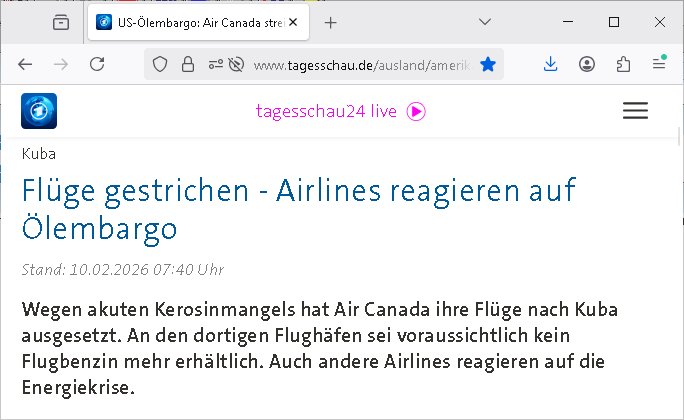Show site security padlock information
Image resolution: width=684 pixels, height=420 pixels.
pyautogui.click(x=185, y=64)
